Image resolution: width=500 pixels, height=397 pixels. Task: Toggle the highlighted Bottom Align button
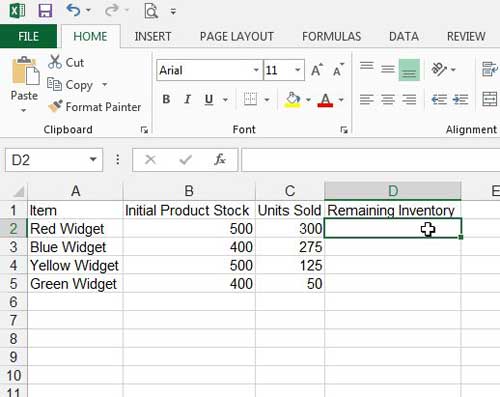[409, 70]
